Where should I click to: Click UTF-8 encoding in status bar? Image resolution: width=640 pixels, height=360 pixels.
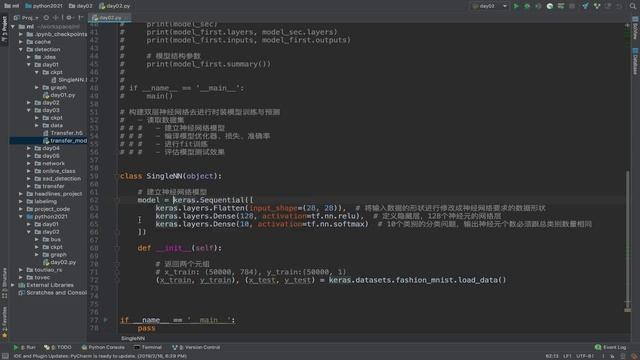(x=584, y=356)
